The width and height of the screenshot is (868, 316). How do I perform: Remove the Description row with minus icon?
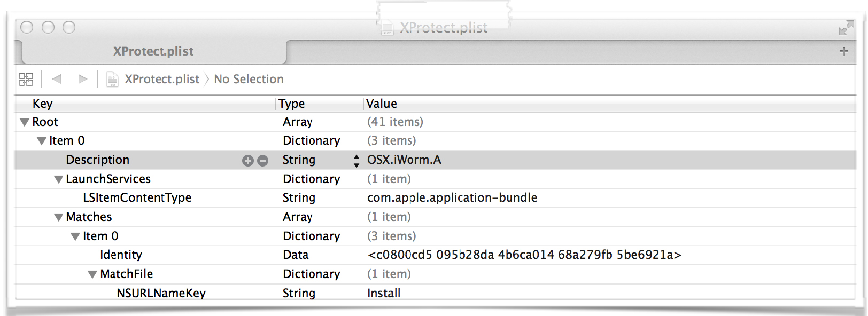[x=262, y=161]
